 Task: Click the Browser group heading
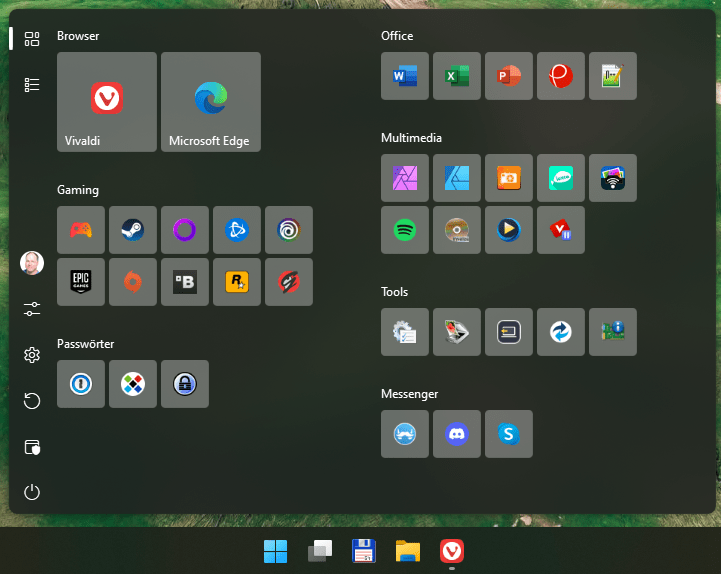78,36
